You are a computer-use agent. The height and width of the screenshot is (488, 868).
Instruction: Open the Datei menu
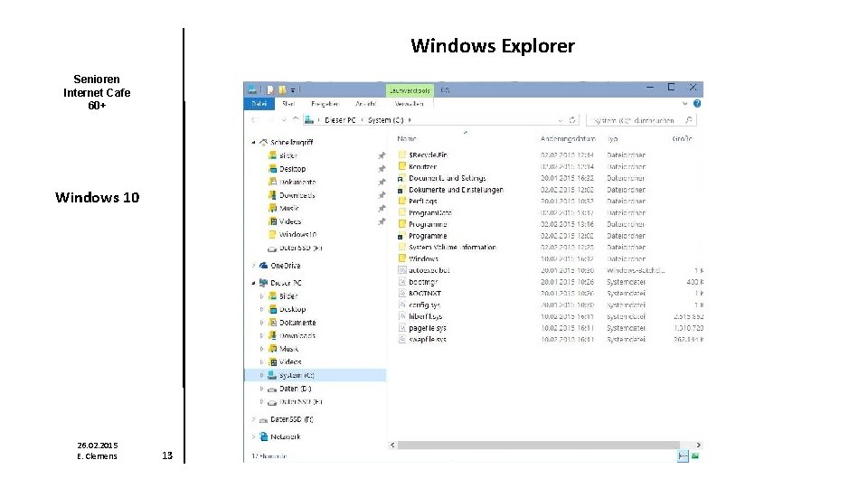pyautogui.click(x=259, y=103)
